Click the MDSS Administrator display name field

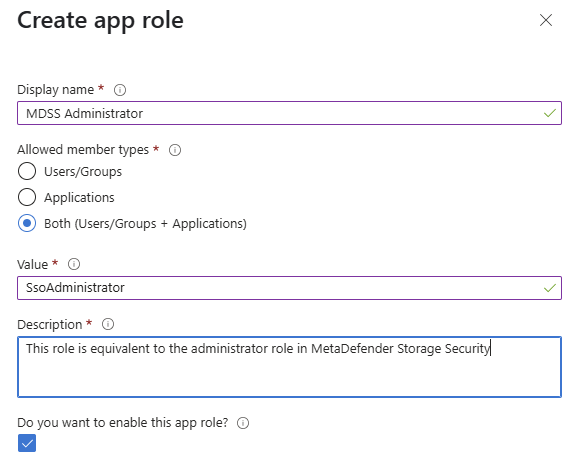[289, 113]
